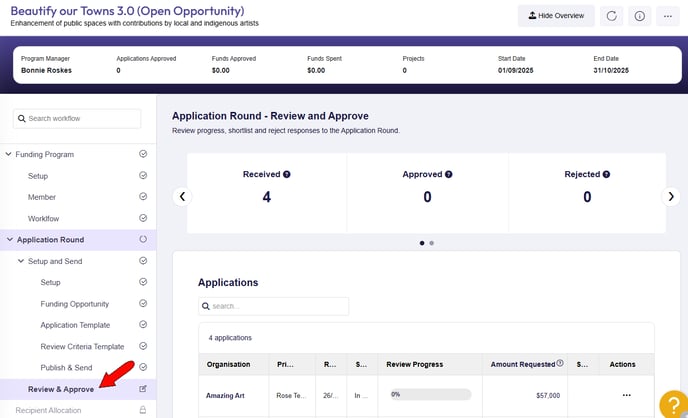
Task: Open the Amazing Art application
Action: pos(225,396)
